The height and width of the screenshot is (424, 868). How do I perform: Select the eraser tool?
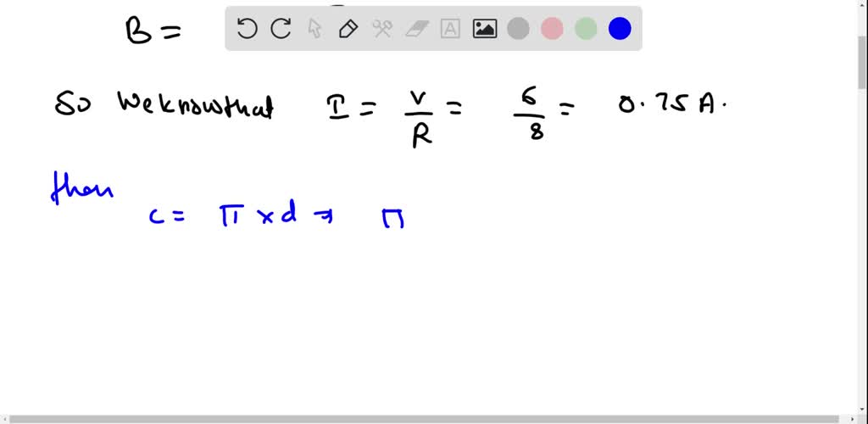(416, 28)
